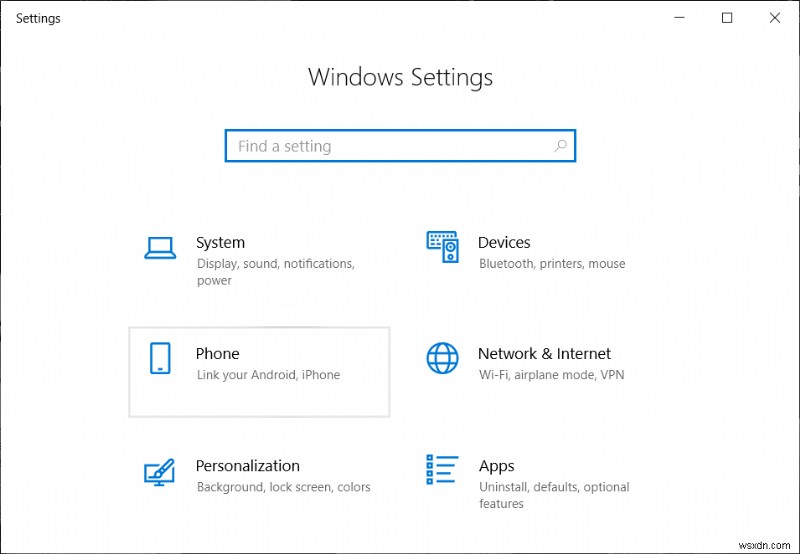Screen dimensions: 800x554
Task: Click the 'Background, lock screen, colors' description
Action: (x=284, y=487)
